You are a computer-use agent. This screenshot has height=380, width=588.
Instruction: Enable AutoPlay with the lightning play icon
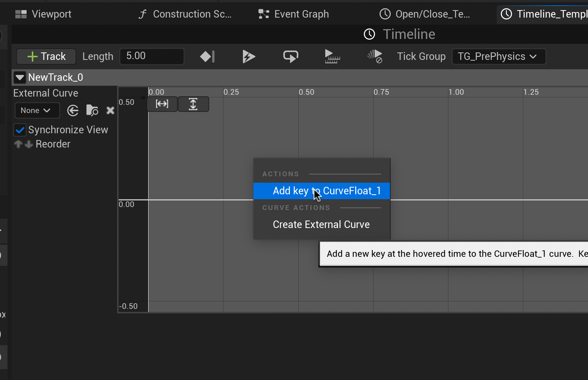[x=249, y=57]
